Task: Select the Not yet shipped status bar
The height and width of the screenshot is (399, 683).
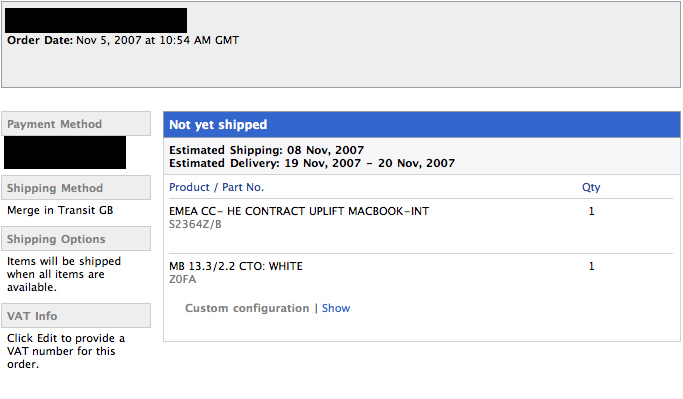Action: [422, 125]
